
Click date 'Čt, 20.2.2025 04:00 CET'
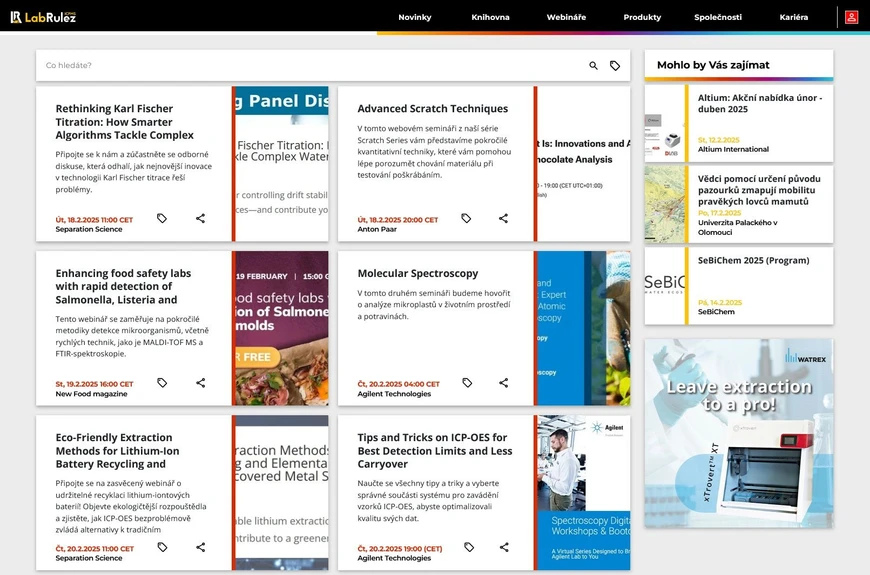pos(398,384)
